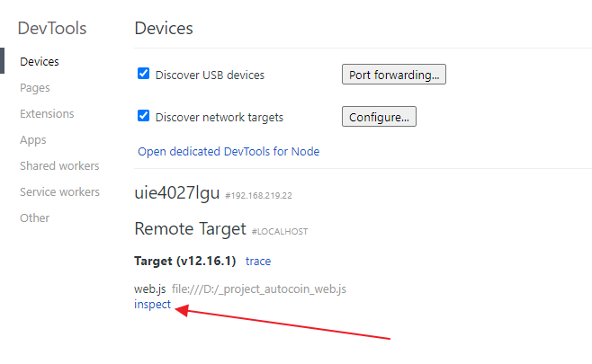Viewport: 592px width, 364px height.
Task: Select Devices in the DevTools sidebar
Action: point(40,61)
